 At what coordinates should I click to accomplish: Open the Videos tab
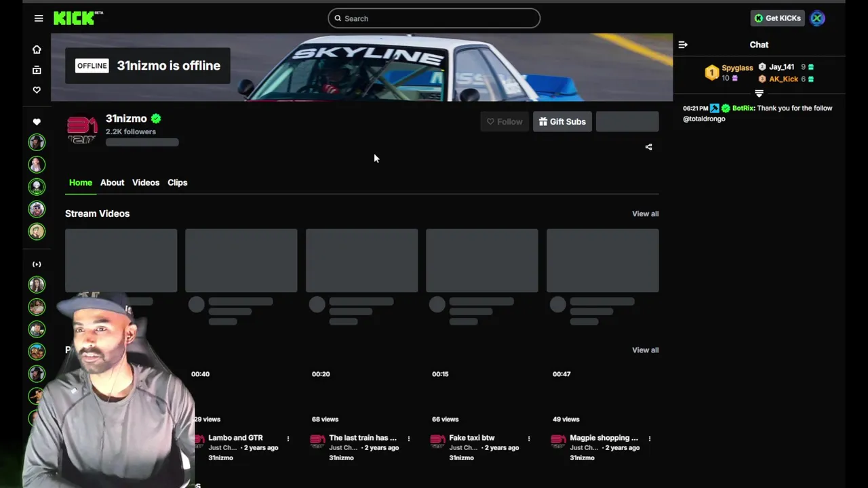pos(146,182)
